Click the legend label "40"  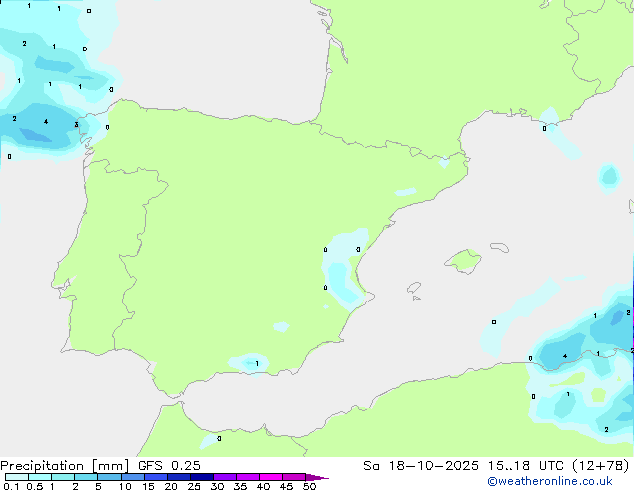coord(263,486)
